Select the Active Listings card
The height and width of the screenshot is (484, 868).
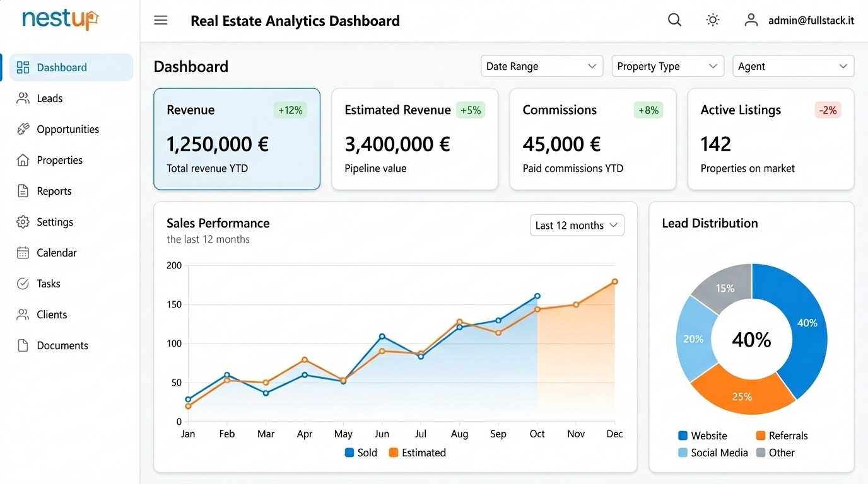[x=771, y=139]
